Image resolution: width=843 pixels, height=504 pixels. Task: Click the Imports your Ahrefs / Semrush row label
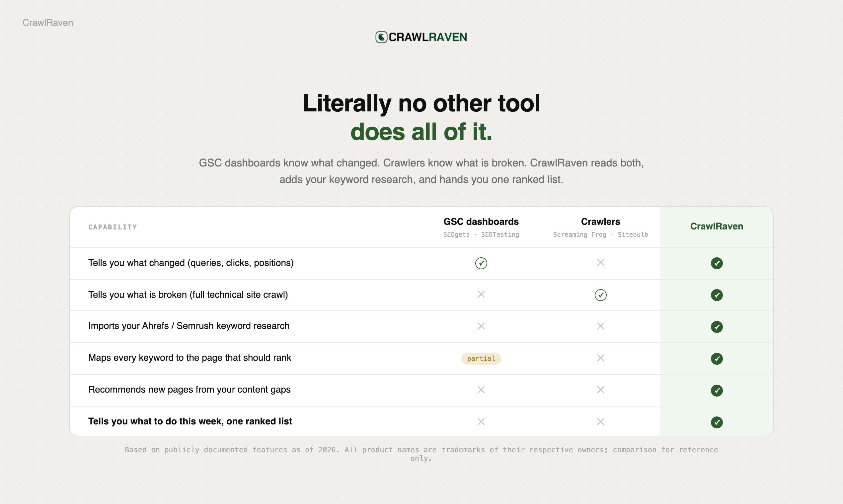point(189,326)
